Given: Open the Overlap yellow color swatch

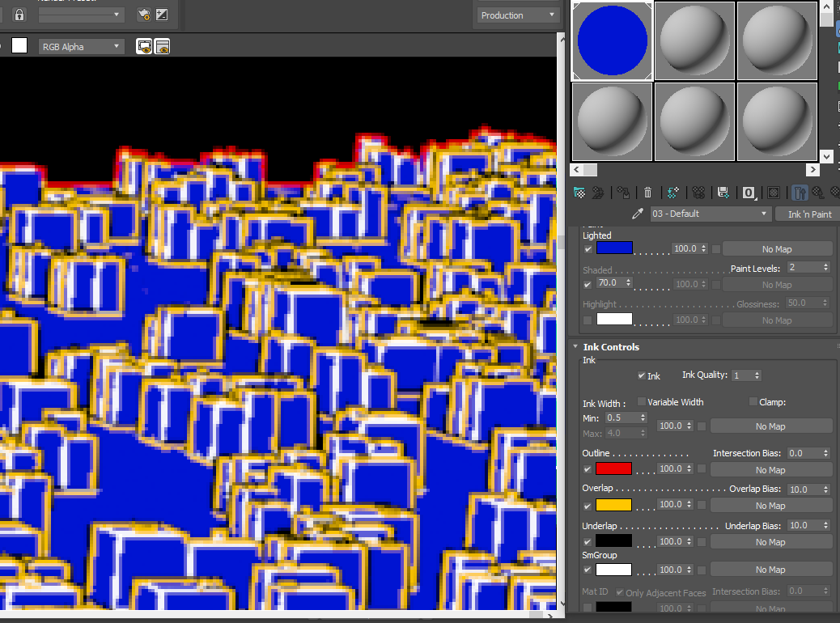Looking at the screenshot, I should [x=614, y=505].
